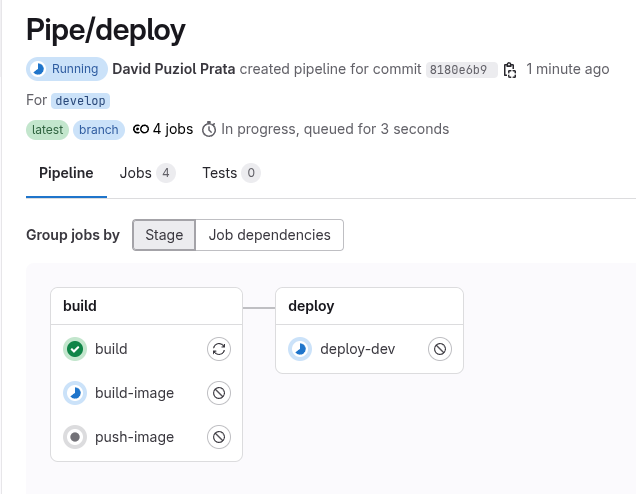The width and height of the screenshot is (636, 494).
Task: Open the deploy-dev job details
Action: pos(357,349)
